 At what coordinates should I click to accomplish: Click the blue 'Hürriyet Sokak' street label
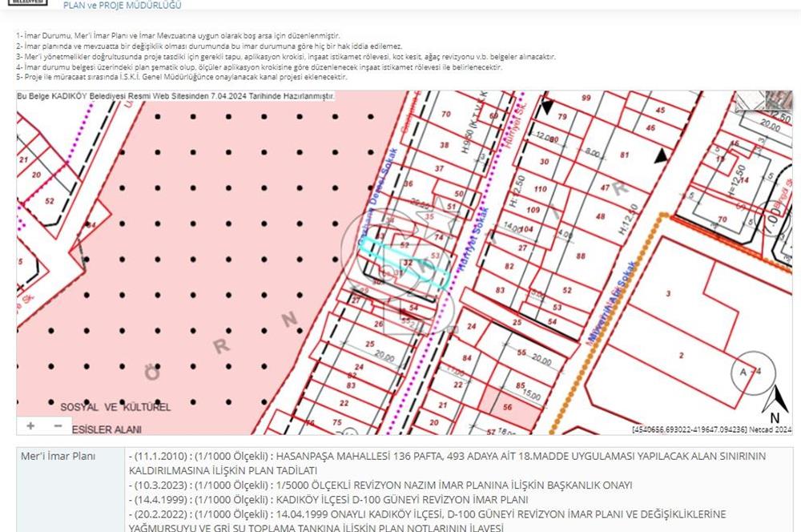(473, 239)
